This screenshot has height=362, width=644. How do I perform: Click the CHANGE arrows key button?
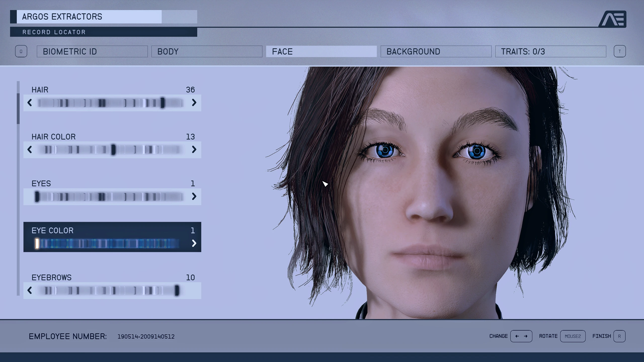pos(521,336)
